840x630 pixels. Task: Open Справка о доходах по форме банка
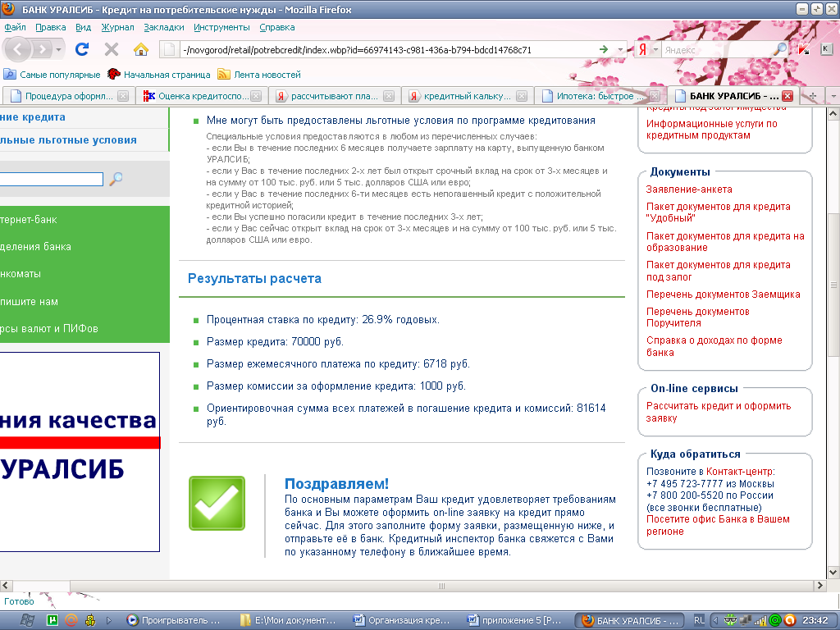(x=714, y=346)
